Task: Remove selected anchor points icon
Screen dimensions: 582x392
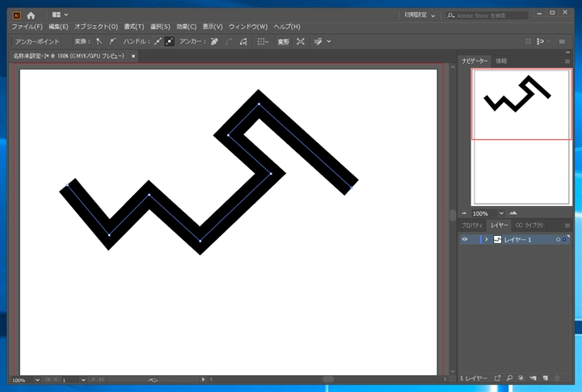Action: [214, 41]
